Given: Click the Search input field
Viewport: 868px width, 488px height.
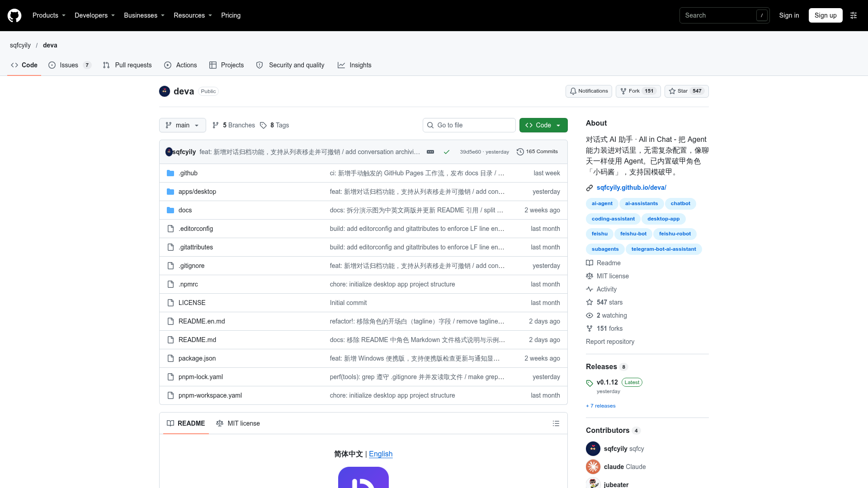Looking at the screenshot, I should coord(725,15).
